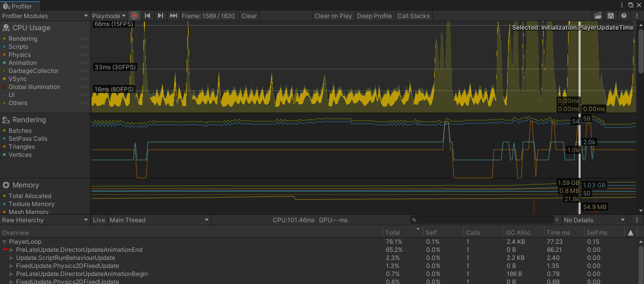Screen dimensions: 644x284
Task: Click the save profiler data icon
Action: (x=611, y=16)
